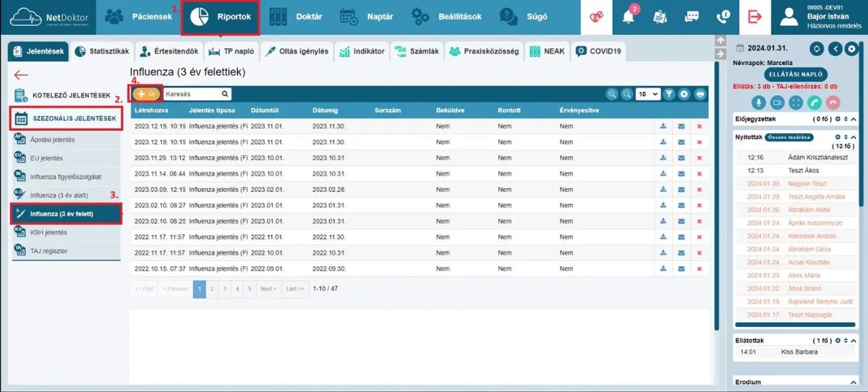This screenshot has height=392, width=868.
Task: Collapse the Nyitottak section chevron
Action: (x=854, y=137)
